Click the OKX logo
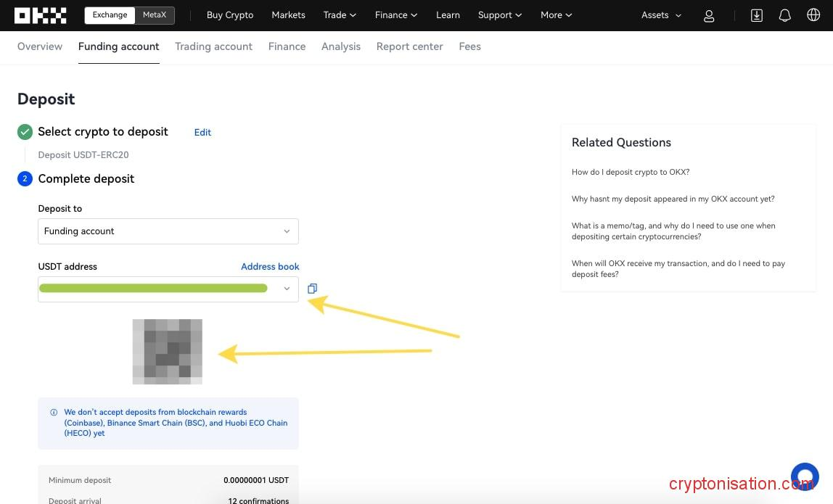Image resolution: width=833 pixels, height=504 pixels. (x=40, y=15)
